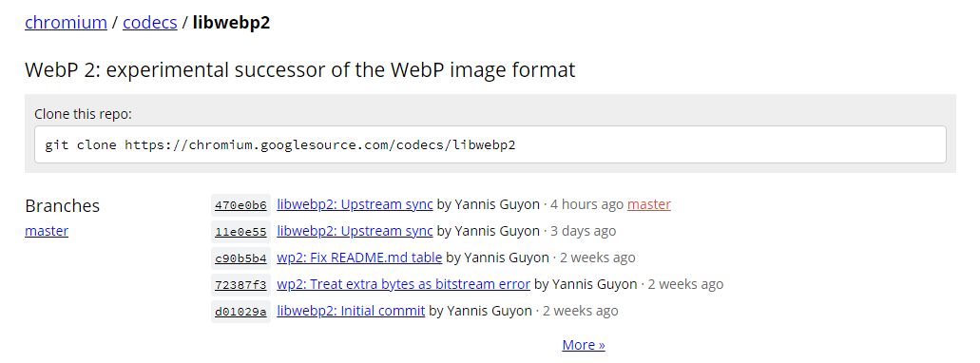Click the bold libwebp2 breadcrumb text
Viewport: 980px width, 363px height.
pos(231,23)
